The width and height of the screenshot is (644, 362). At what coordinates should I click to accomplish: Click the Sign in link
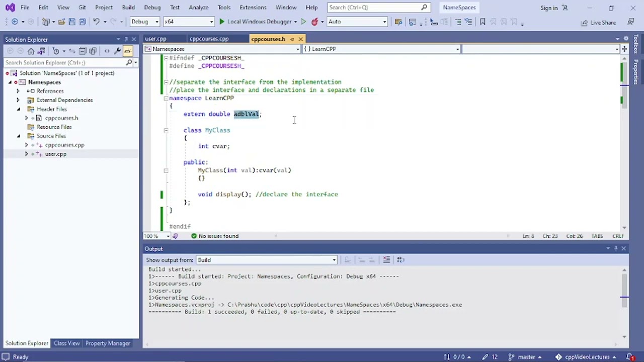(549, 8)
